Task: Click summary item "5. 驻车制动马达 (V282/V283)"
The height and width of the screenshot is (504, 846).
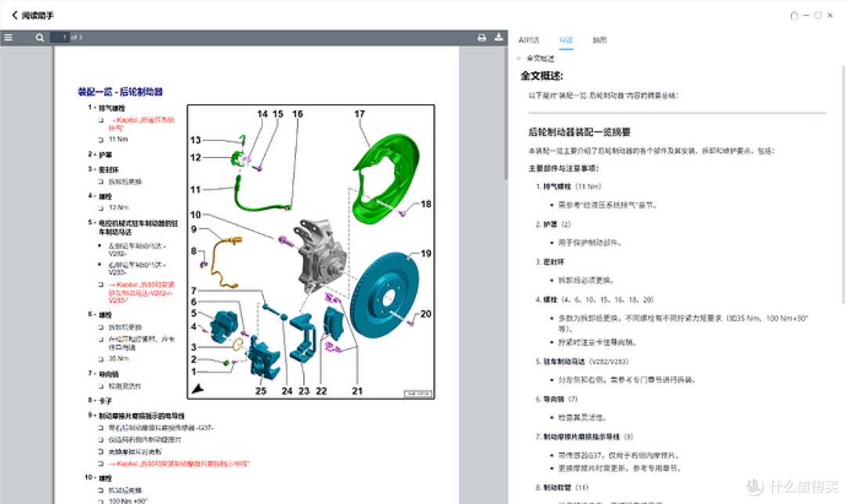Action: coord(582,362)
